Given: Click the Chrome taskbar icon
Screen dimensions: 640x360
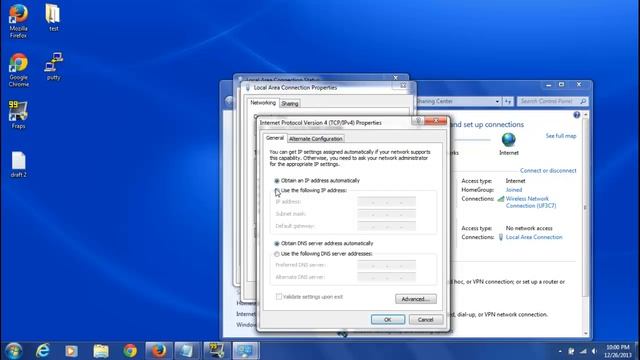Looking at the screenshot, I should pyautogui.click(x=130, y=351).
